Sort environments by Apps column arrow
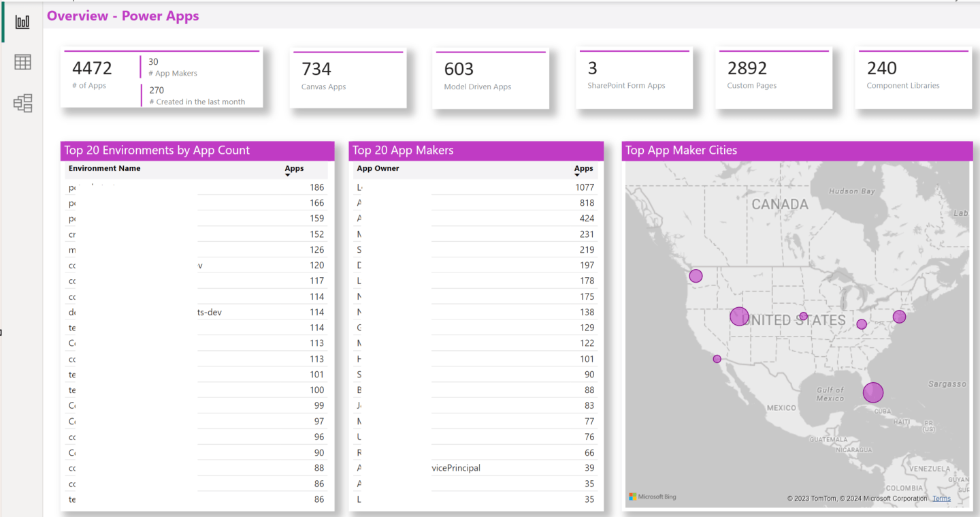Image resolution: width=980 pixels, height=517 pixels. 287,175
